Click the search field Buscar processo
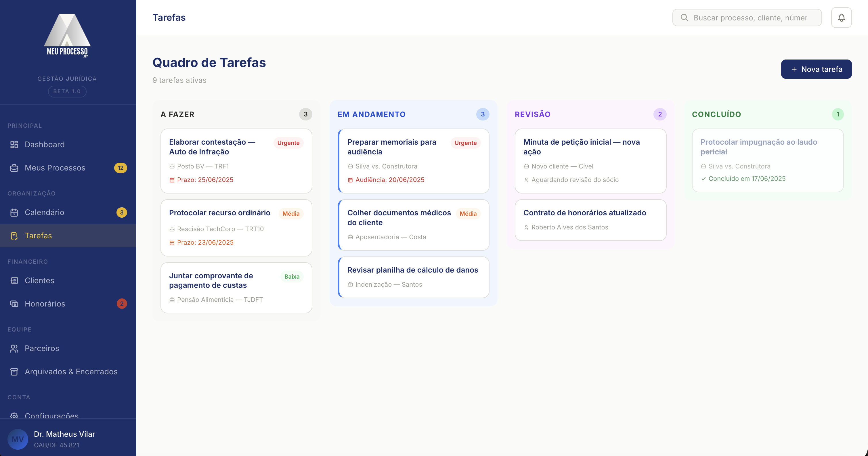This screenshot has width=868, height=456. 747,18
